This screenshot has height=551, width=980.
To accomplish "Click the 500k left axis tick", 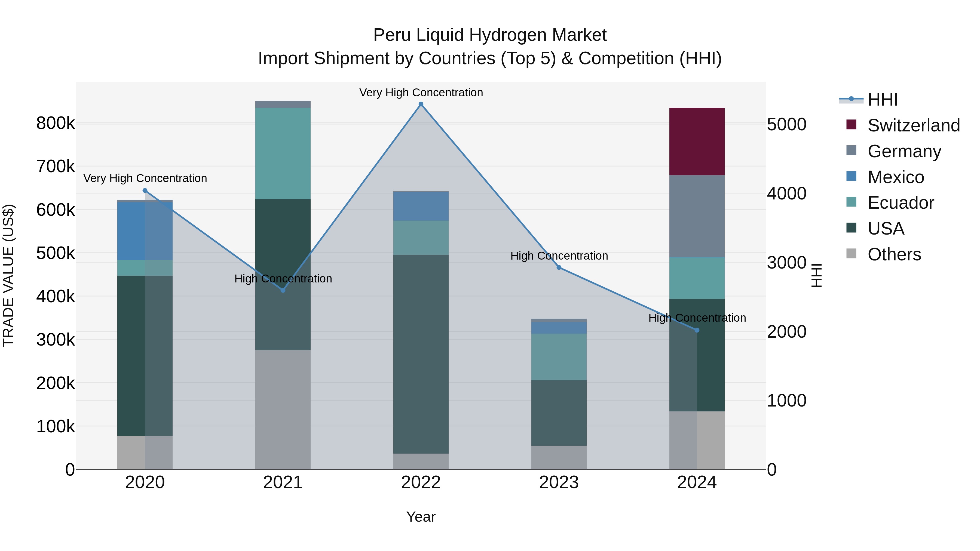I will tap(56, 253).
